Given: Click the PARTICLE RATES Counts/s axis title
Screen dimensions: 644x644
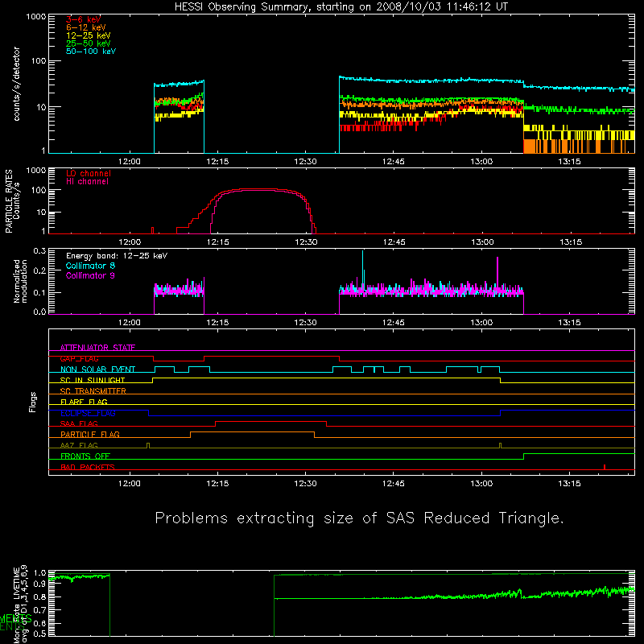Looking at the screenshot, I should click(12, 201).
